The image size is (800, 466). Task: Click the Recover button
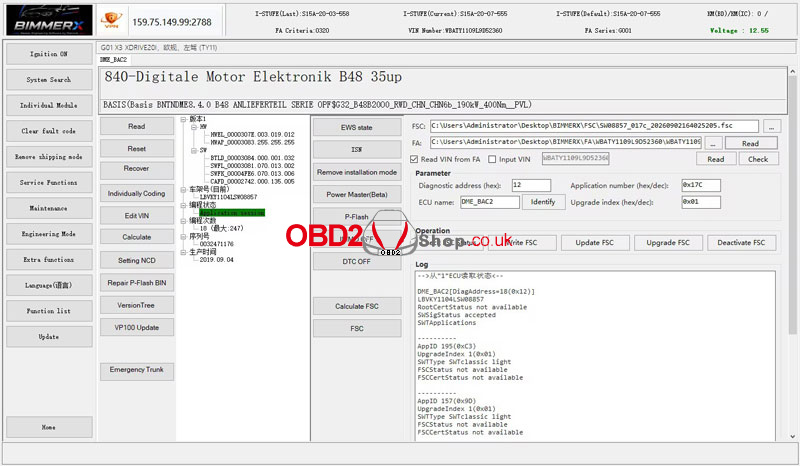click(137, 170)
